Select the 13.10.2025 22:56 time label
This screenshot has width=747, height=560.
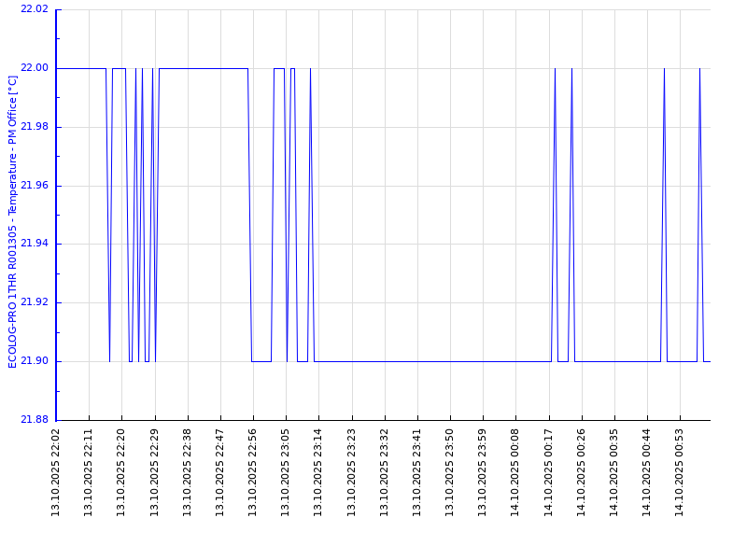(x=253, y=472)
